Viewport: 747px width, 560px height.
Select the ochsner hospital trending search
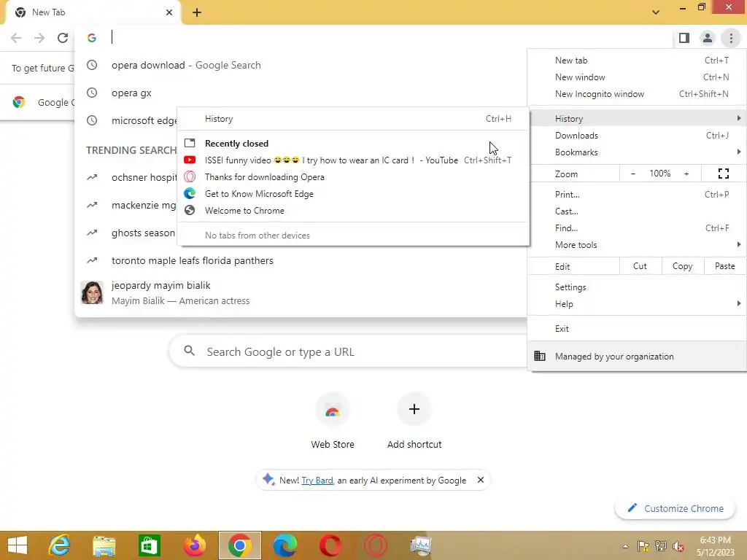tap(126, 178)
